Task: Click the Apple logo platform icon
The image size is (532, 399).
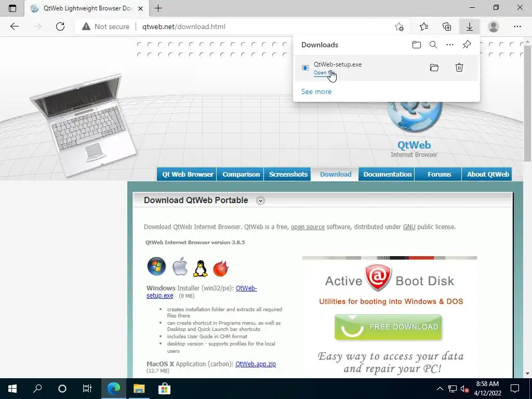Action: pyautogui.click(x=180, y=267)
